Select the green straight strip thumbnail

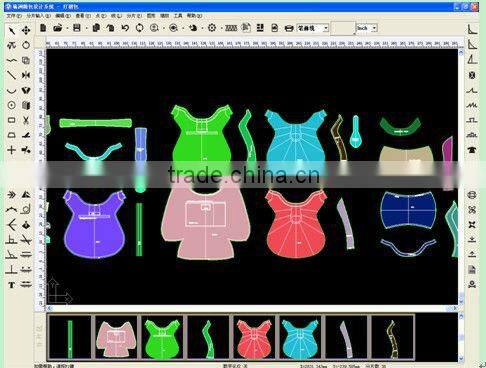pyautogui.click(x=70, y=337)
